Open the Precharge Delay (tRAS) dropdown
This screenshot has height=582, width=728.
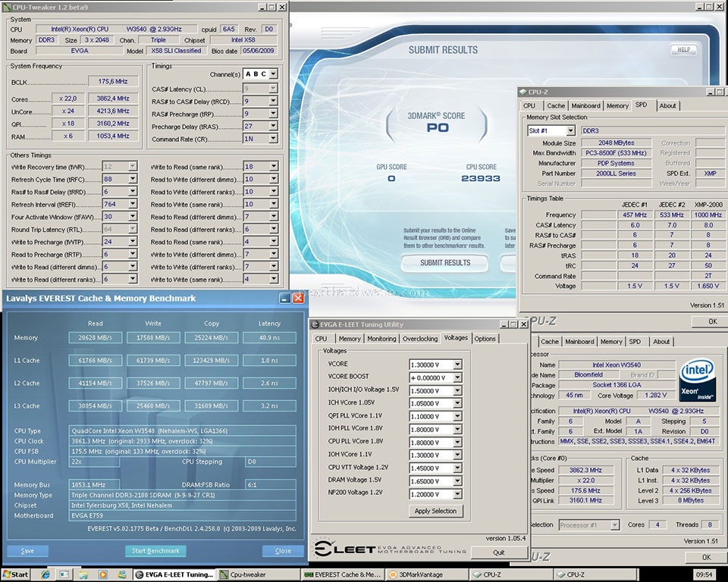273,126
